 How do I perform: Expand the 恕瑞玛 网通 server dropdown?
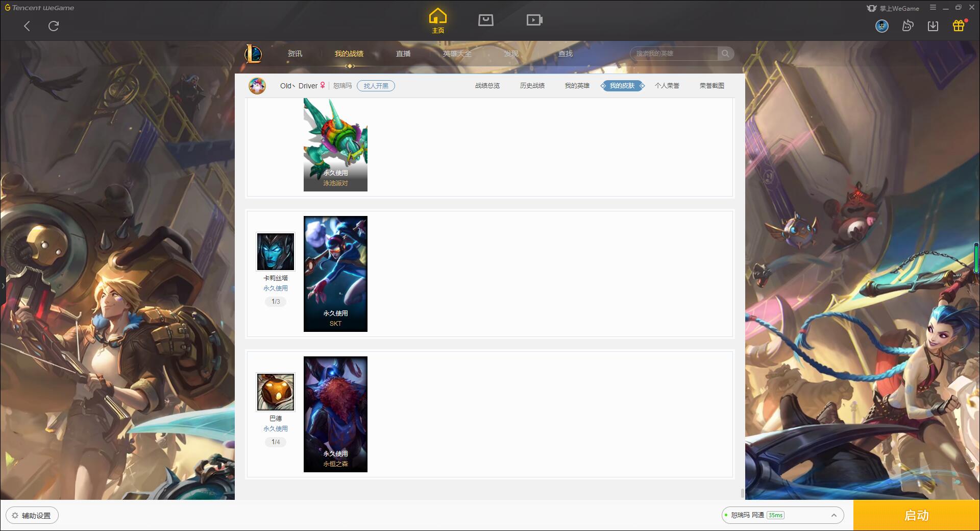click(x=782, y=515)
